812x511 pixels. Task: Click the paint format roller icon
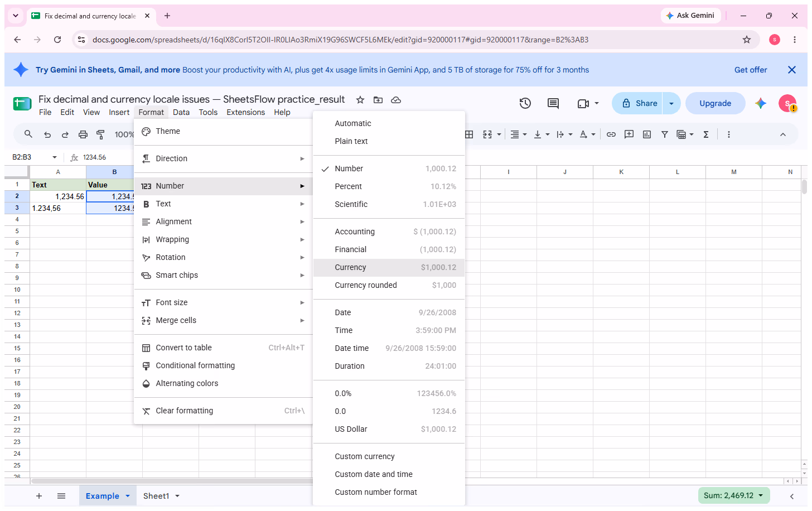[100, 134]
